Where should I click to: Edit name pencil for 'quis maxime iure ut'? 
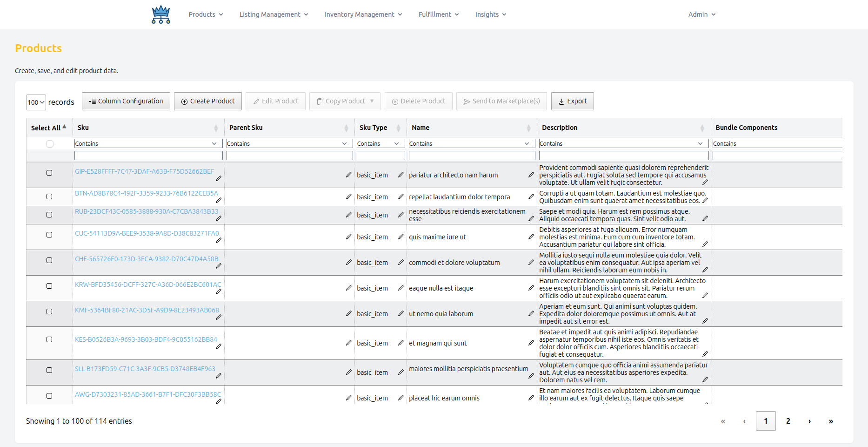pos(531,237)
